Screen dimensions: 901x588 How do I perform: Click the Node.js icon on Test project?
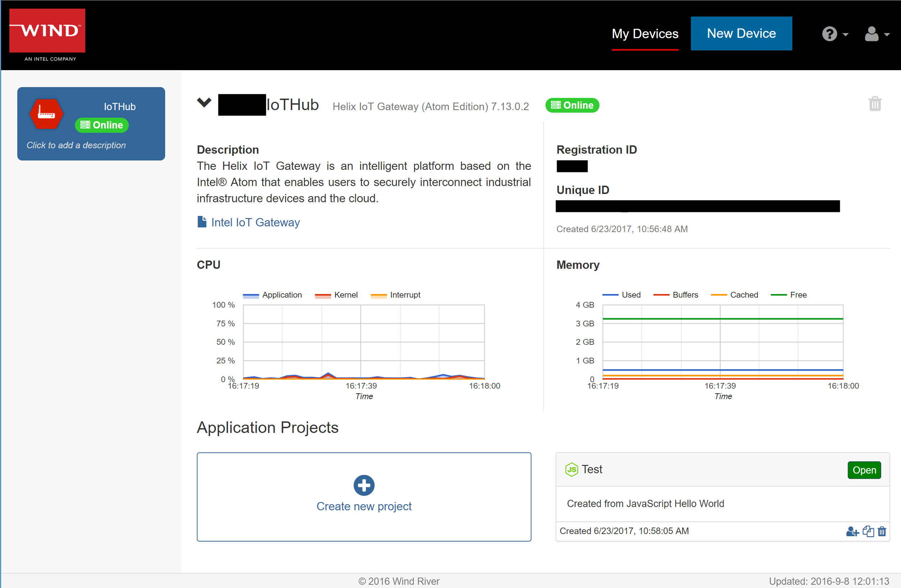(x=571, y=470)
